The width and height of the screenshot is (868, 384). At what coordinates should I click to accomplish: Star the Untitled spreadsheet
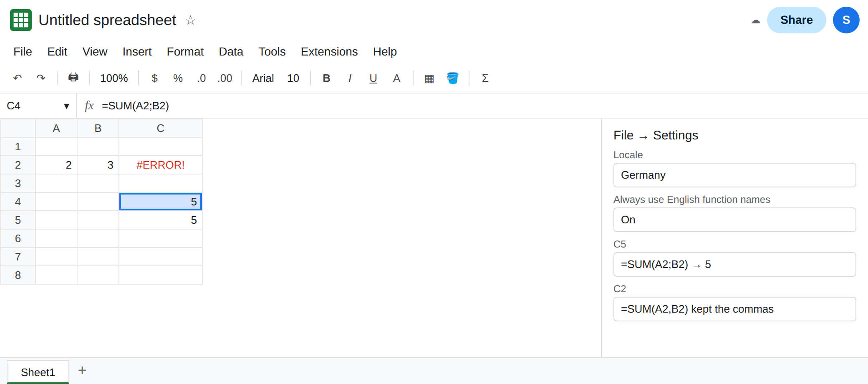tap(191, 20)
